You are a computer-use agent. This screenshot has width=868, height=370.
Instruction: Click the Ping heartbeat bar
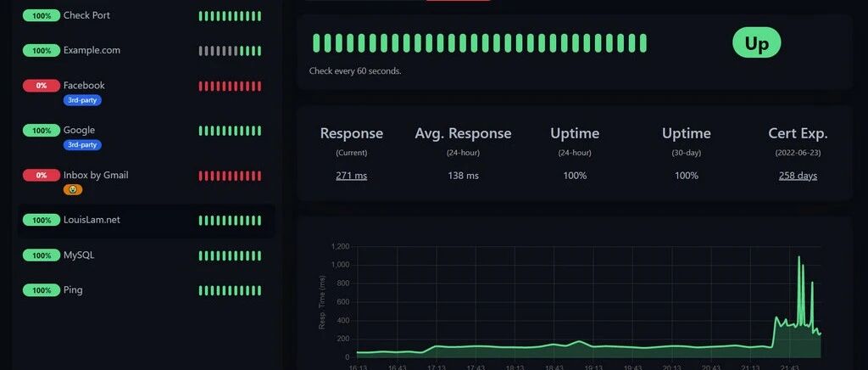230,290
